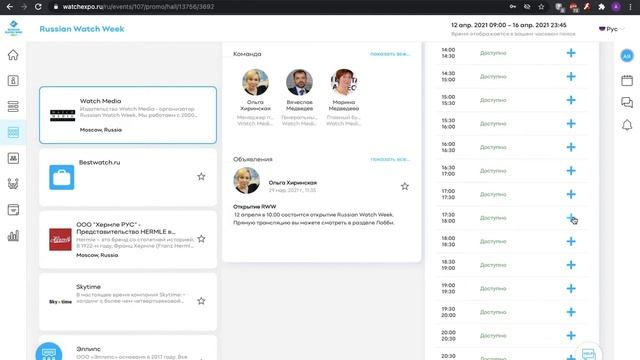640x360 pixels.
Task: Open Olga Khirinskaya's team photo
Action: (255, 82)
